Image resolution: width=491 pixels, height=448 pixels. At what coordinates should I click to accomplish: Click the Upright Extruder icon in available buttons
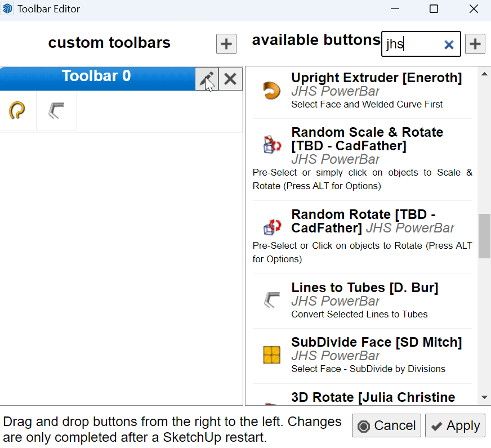(x=271, y=91)
